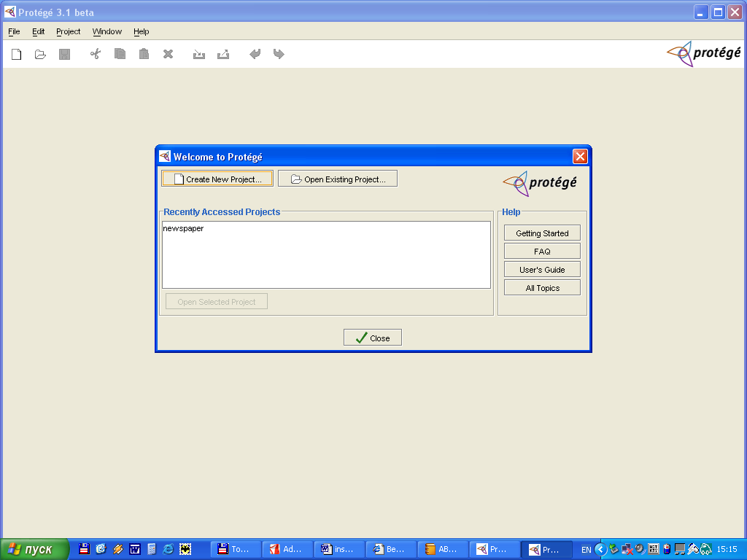
Task: Click the Save floppy disk toolbar icon
Action: pos(64,54)
